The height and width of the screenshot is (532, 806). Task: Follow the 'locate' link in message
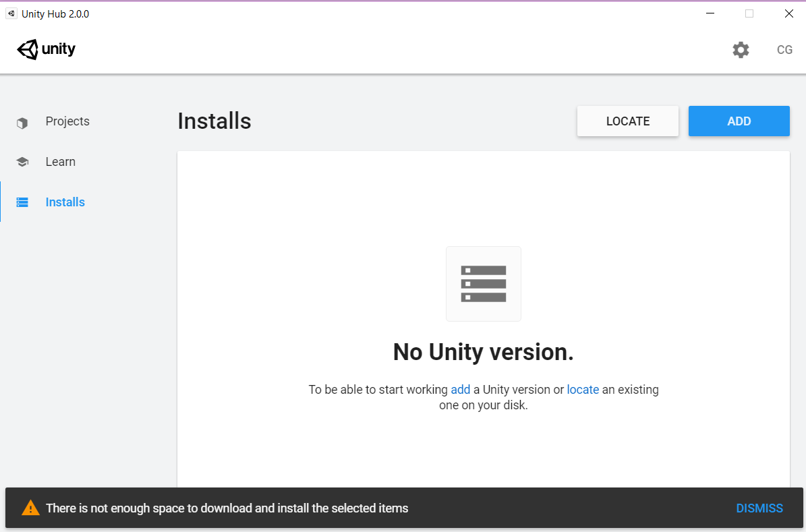pyautogui.click(x=583, y=390)
